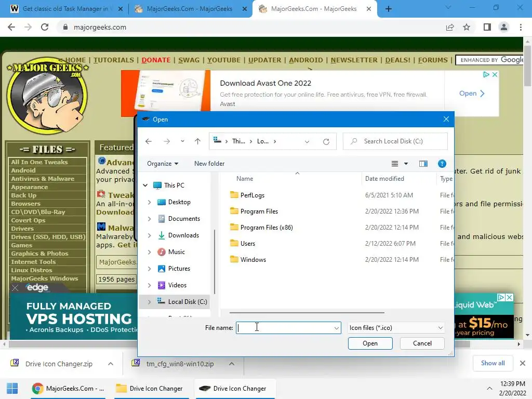
Task: Expand the Music tree node
Action: coord(149,252)
